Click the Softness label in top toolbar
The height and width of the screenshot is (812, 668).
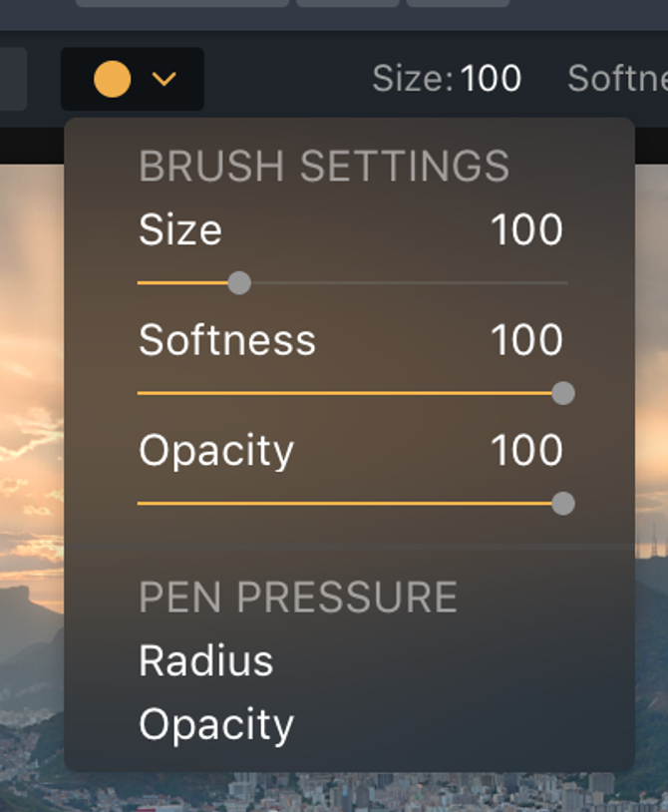(617, 79)
